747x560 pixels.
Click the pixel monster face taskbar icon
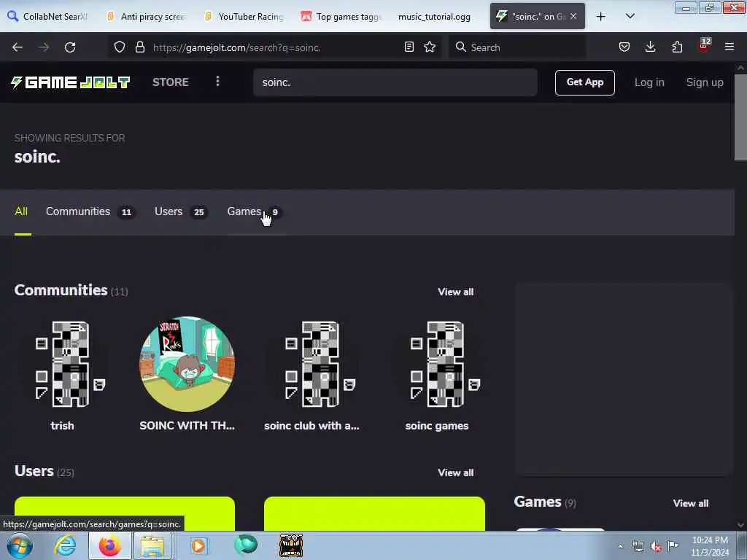pyautogui.click(x=290, y=545)
